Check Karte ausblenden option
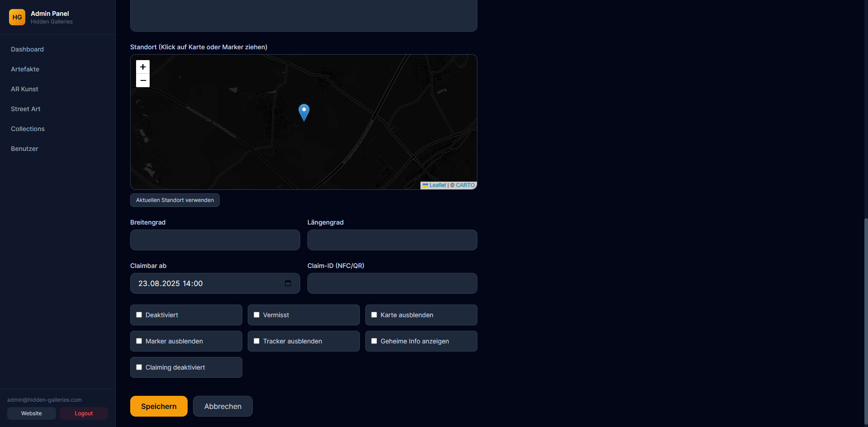The image size is (868, 427). [x=374, y=315]
